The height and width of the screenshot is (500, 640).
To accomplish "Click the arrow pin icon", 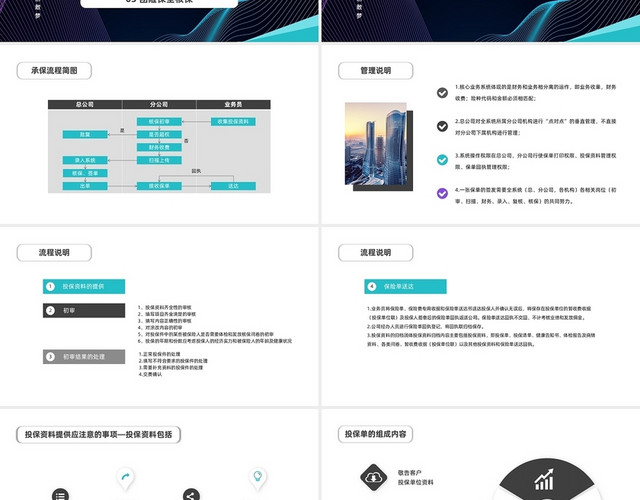I will pos(125,477).
